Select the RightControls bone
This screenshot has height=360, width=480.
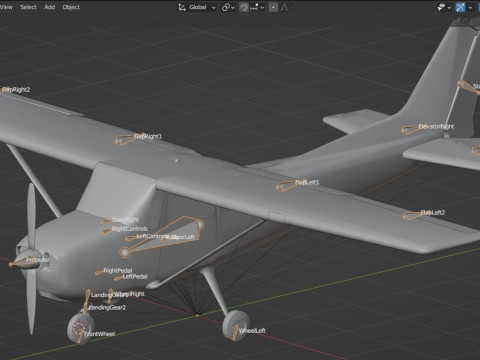[106, 230]
